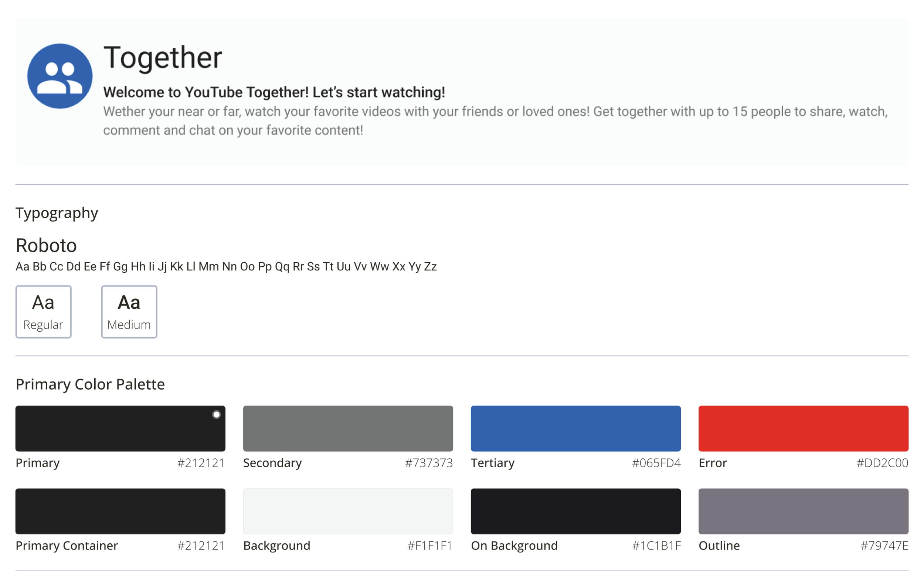
Task: Click the Together title text
Action: coord(163,58)
